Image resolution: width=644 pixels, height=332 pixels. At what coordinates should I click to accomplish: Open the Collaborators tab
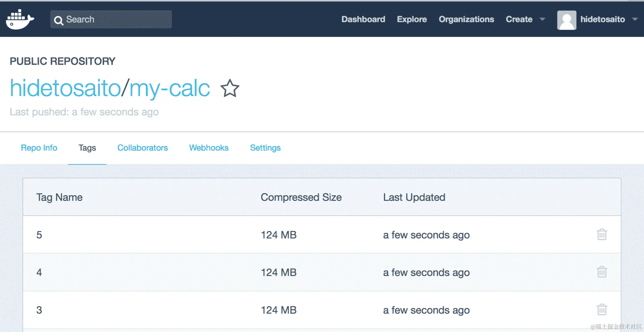pyautogui.click(x=142, y=148)
